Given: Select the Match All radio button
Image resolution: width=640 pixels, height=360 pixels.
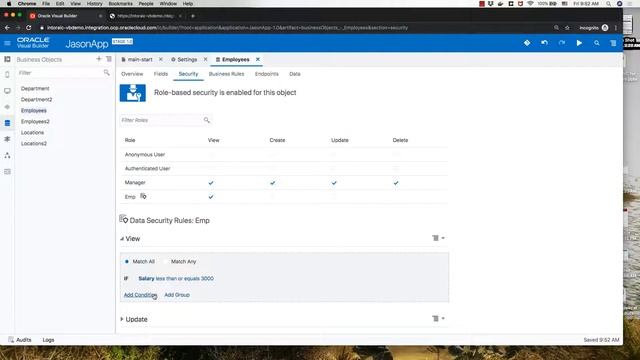Looking at the screenshot, I should (127, 261).
